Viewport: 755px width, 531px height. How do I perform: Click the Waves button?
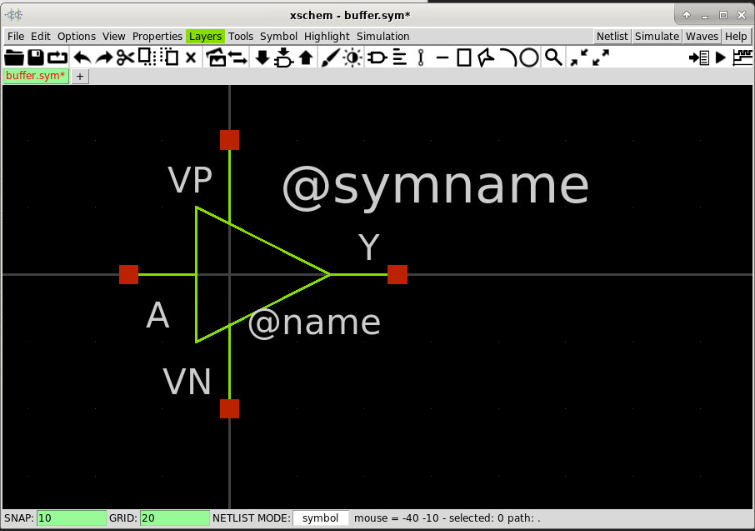pos(702,36)
